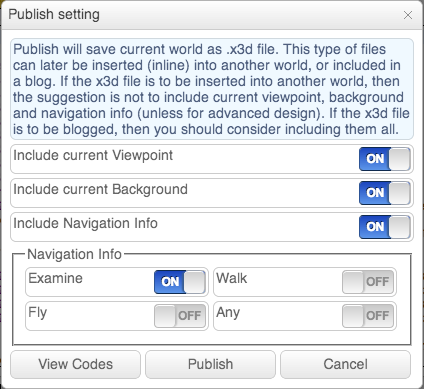Click the blue publish description text
The height and width of the screenshot is (389, 424).
coord(212,89)
